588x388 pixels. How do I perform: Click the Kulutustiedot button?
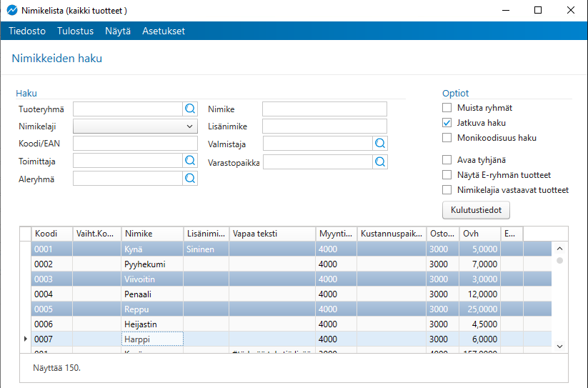coord(476,210)
